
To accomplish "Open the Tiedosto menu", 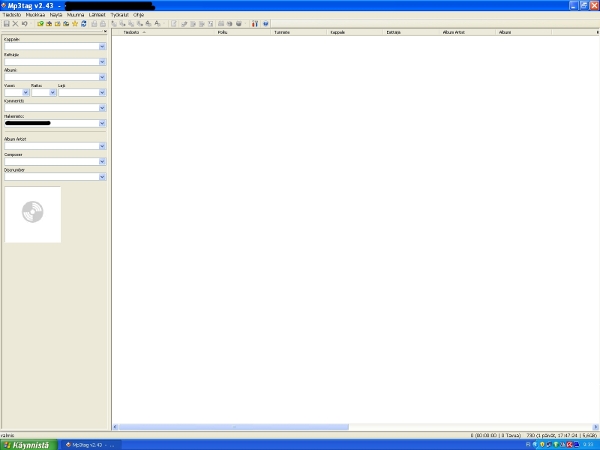I will (12, 15).
